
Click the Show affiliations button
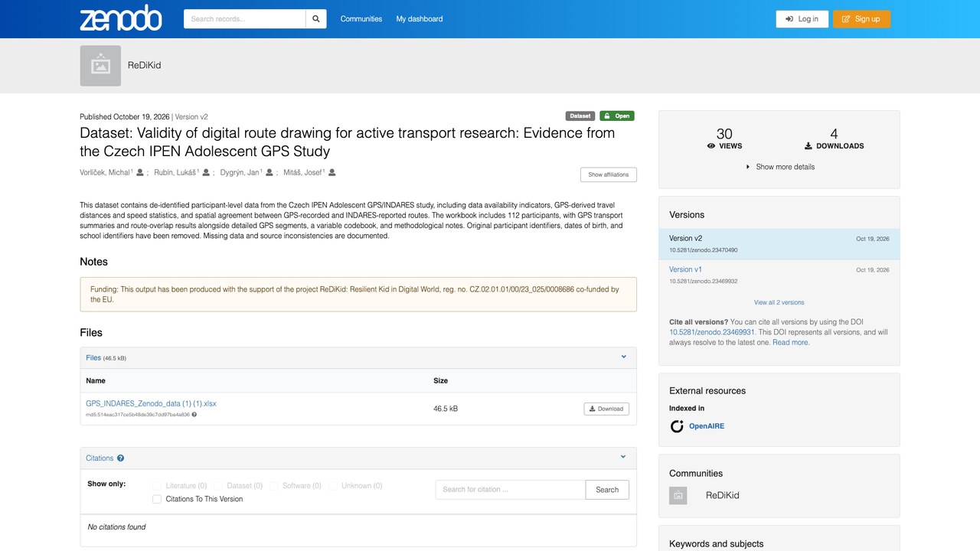(609, 174)
